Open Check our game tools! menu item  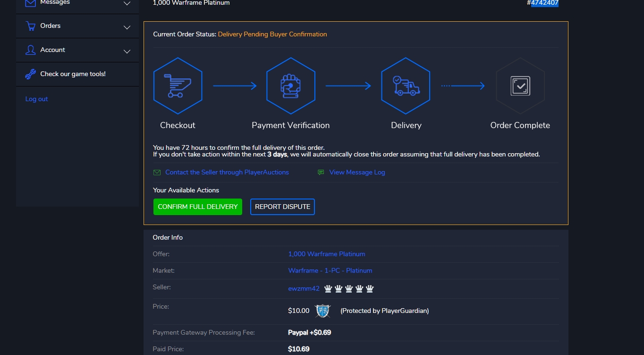pos(73,74)
